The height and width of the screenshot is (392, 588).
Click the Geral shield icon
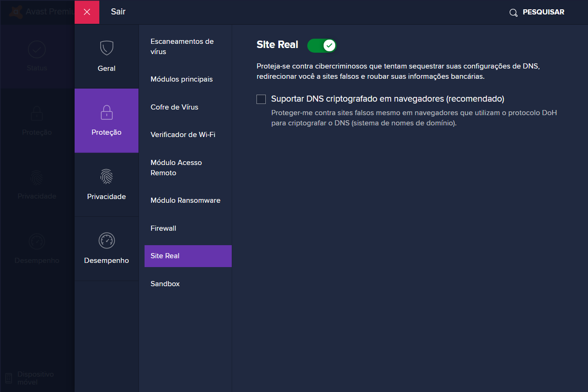pos(106,48)
